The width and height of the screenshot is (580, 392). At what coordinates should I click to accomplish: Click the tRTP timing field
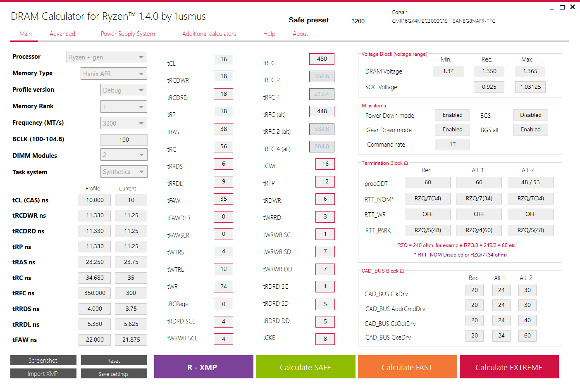coord(325,182)
